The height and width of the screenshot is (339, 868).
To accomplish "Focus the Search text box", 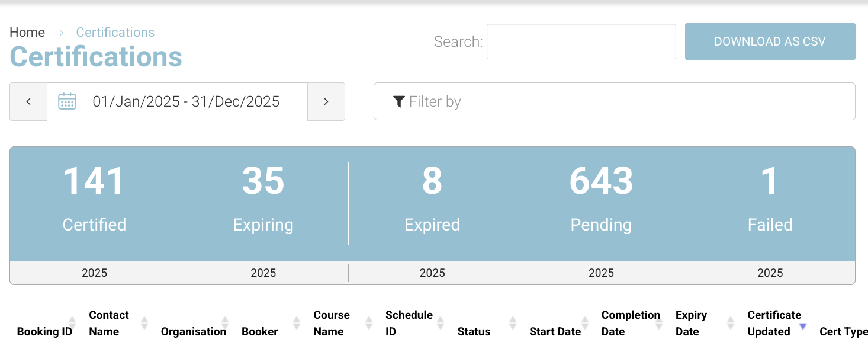I will 581,41.
